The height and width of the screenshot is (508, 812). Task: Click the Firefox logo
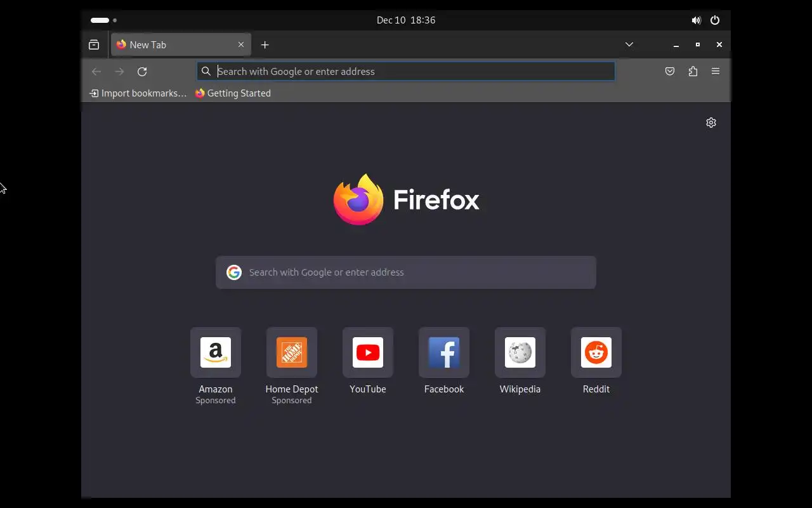click(x=358, y=199)
